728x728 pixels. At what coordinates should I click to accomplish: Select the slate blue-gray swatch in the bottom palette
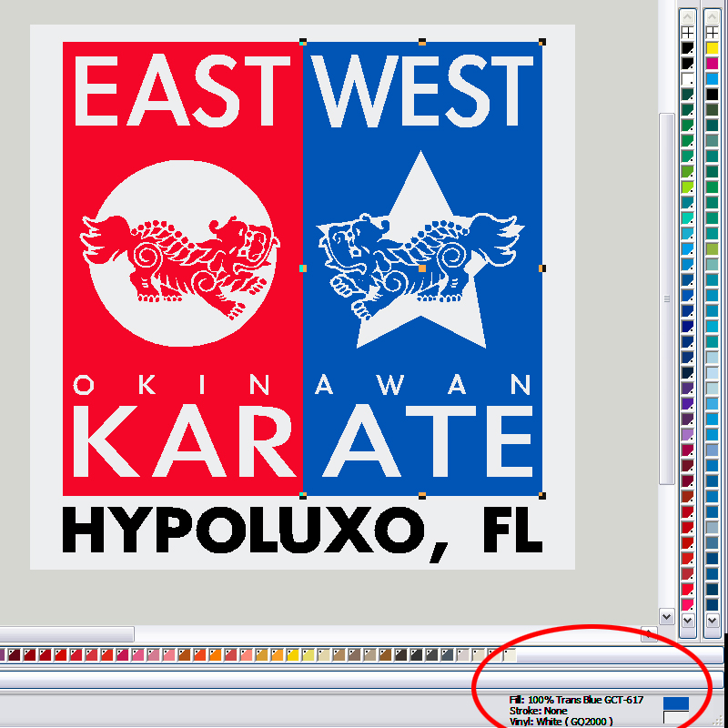click(448, 655)
